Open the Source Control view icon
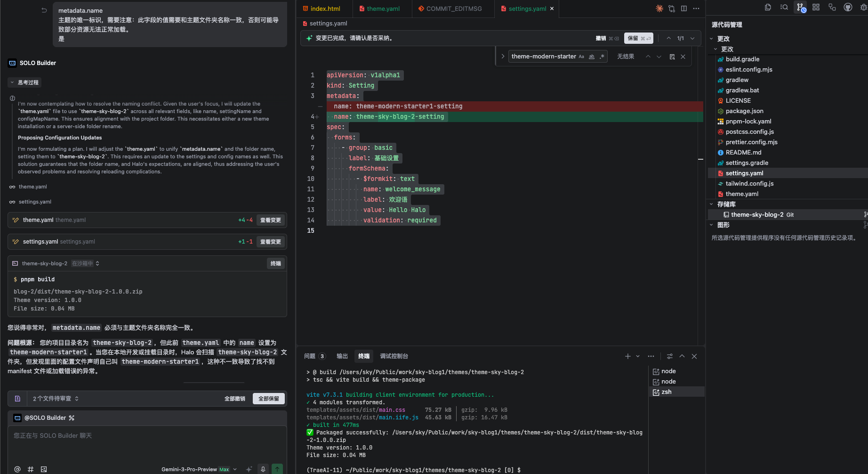The height and width of the screenshot is (474, 868). point(800,8)
